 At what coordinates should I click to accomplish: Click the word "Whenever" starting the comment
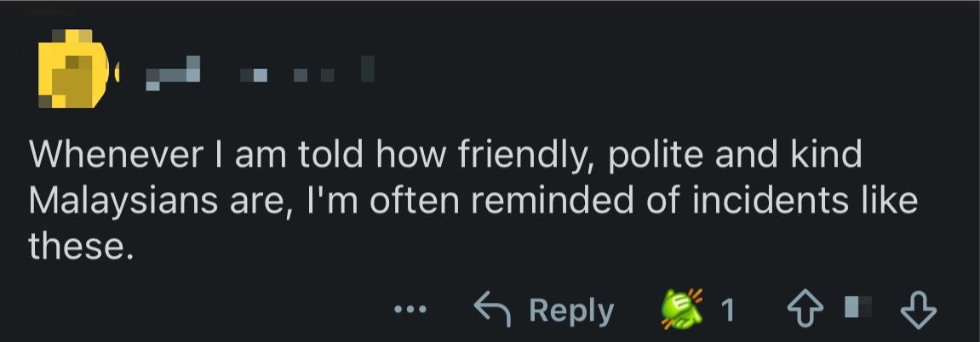coord(117,156)
